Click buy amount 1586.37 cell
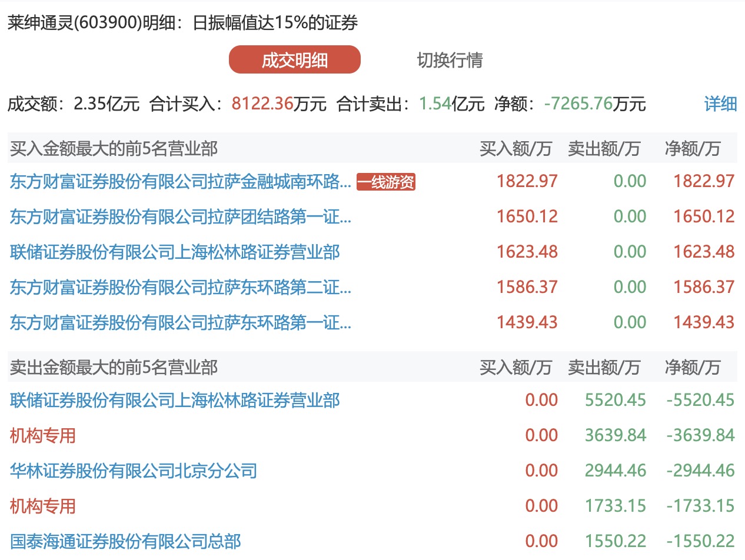The width and height of the screenshot is (745, 560). tap(527, 287)
